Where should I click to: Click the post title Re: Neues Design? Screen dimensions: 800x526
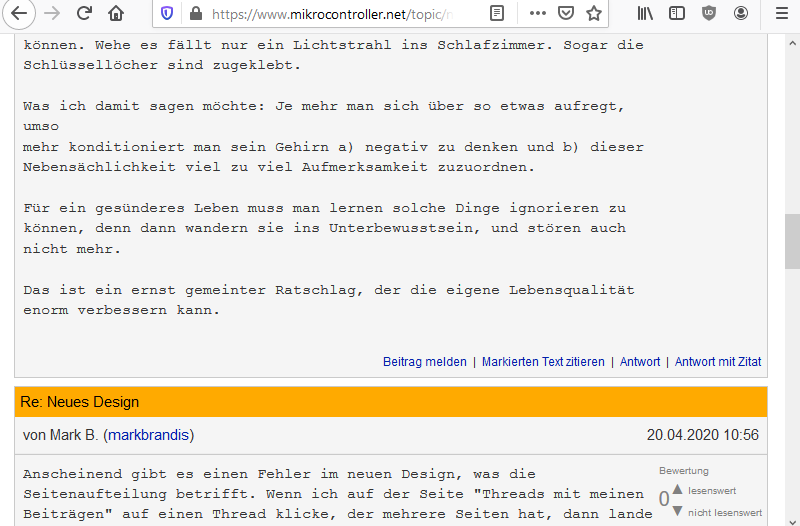tap(80, 402)
